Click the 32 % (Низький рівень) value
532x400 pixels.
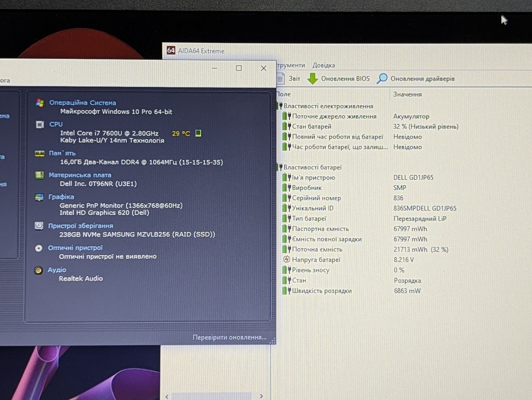tap(426, 126)
